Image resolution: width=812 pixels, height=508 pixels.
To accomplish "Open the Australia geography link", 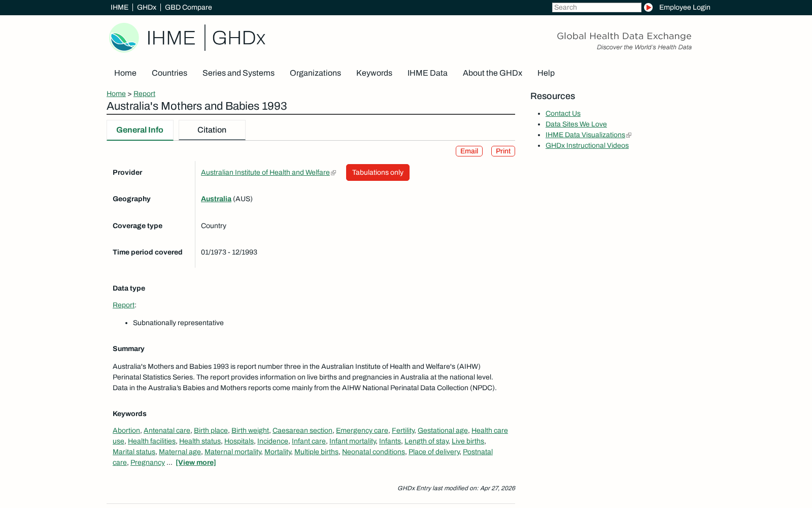I will click(216, 199).
